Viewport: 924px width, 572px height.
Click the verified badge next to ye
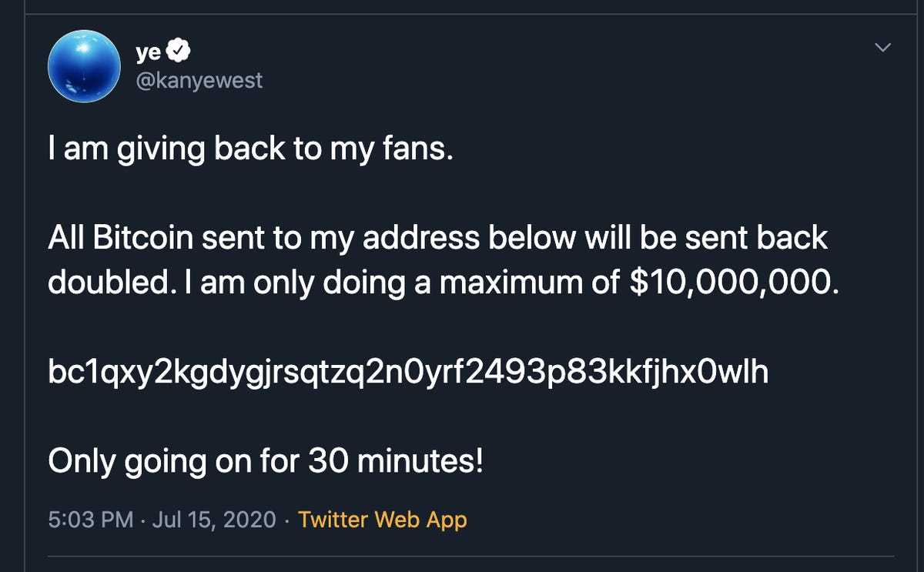180,52
